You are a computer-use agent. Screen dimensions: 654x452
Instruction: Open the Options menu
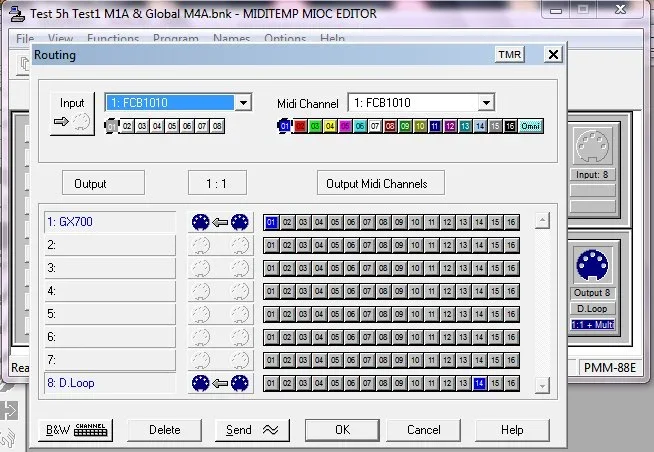(285, 39)
